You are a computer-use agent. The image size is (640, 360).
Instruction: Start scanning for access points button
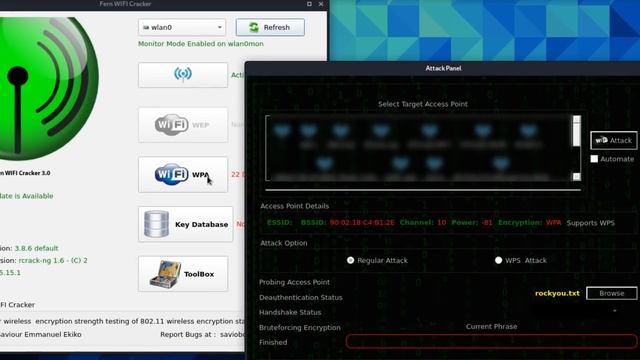click(x=183, y=75)
